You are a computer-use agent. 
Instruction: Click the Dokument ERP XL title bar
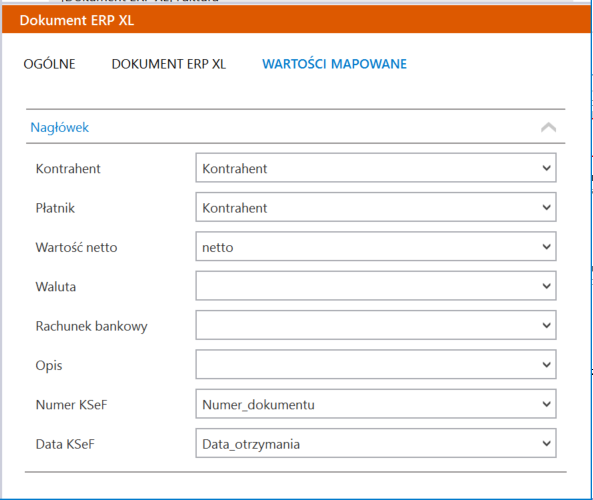296,20
